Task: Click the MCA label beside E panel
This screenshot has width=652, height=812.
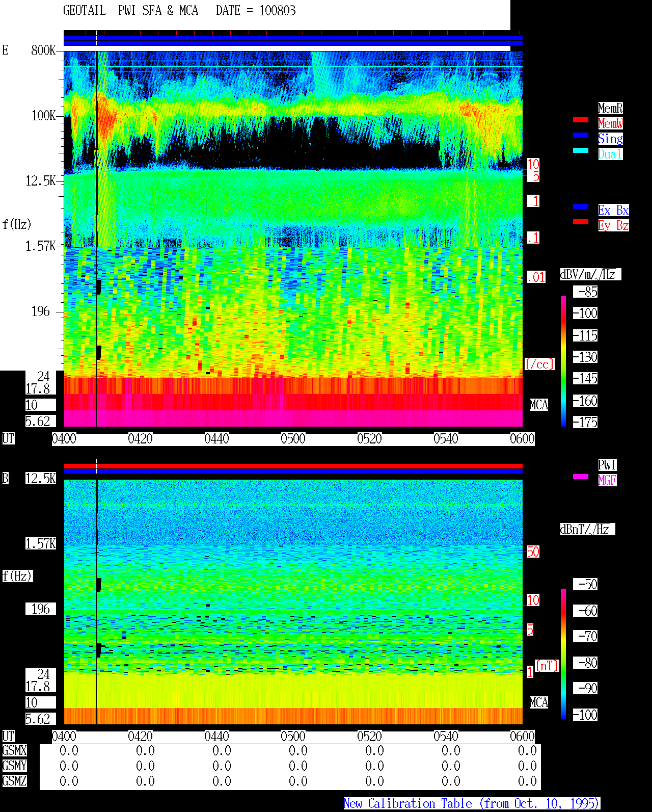Action: pyautogui.click(x=539, y=405)
